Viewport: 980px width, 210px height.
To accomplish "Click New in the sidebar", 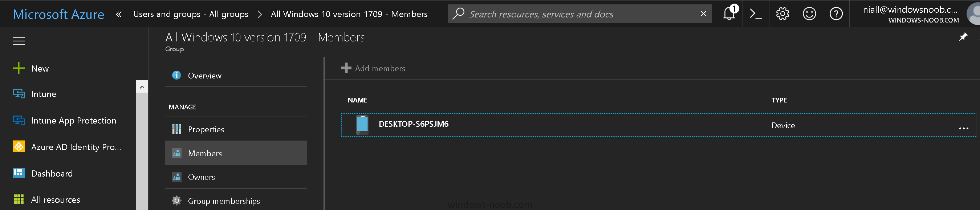I will click(x=40, y=68).
